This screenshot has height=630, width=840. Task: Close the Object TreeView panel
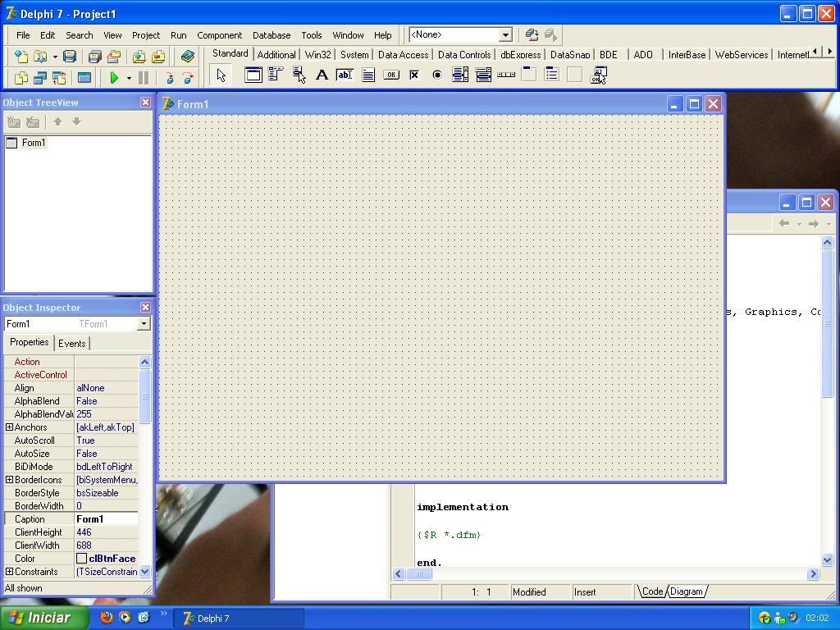click(x=145, y=102)
